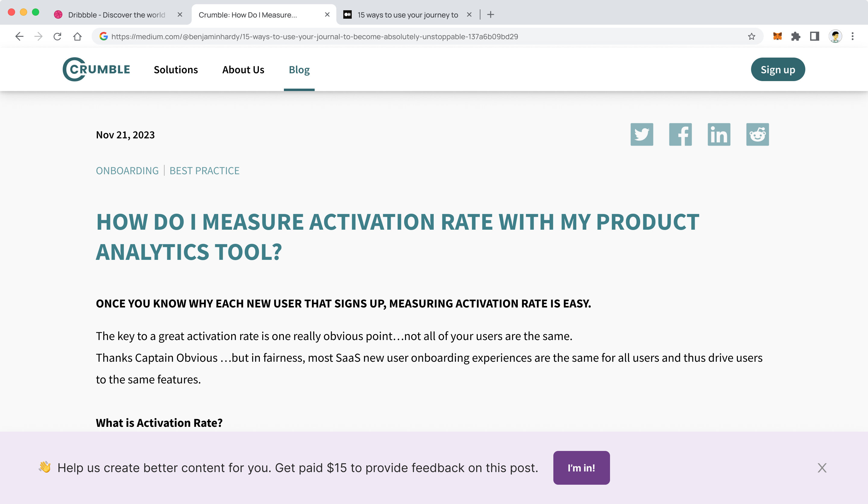Toggle the browser side panel icon

tap(814, 36)
